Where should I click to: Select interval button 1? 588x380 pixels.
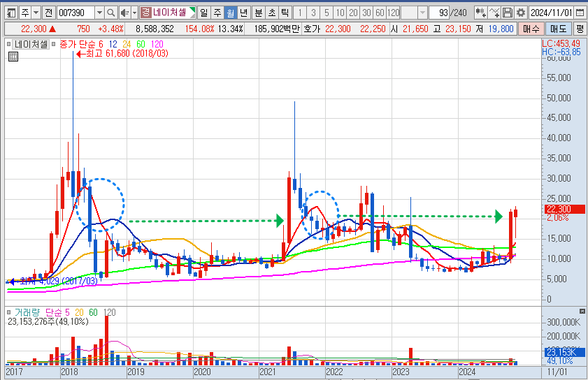click(300, 13)
